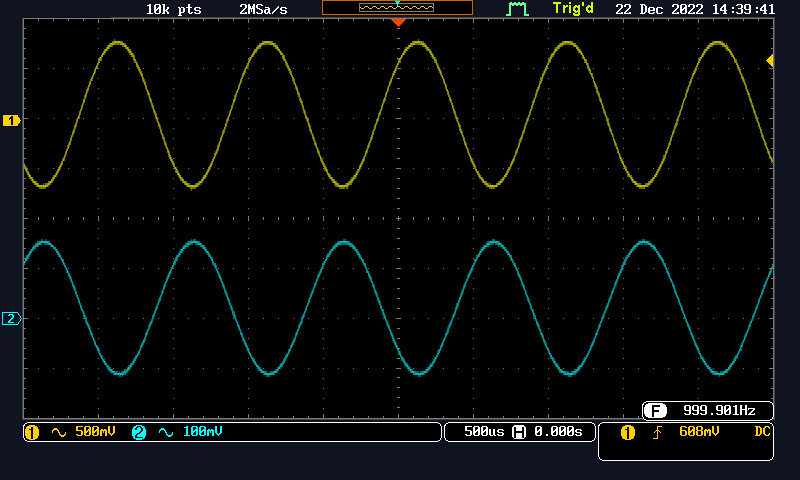This screenshot has width=800, height=480.
Task: Select channel 1 500mV scale value
Action: [x=95, y=432]
